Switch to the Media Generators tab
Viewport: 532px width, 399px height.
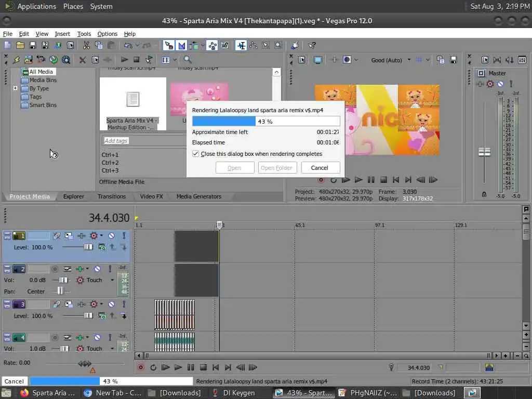(198, 196)
